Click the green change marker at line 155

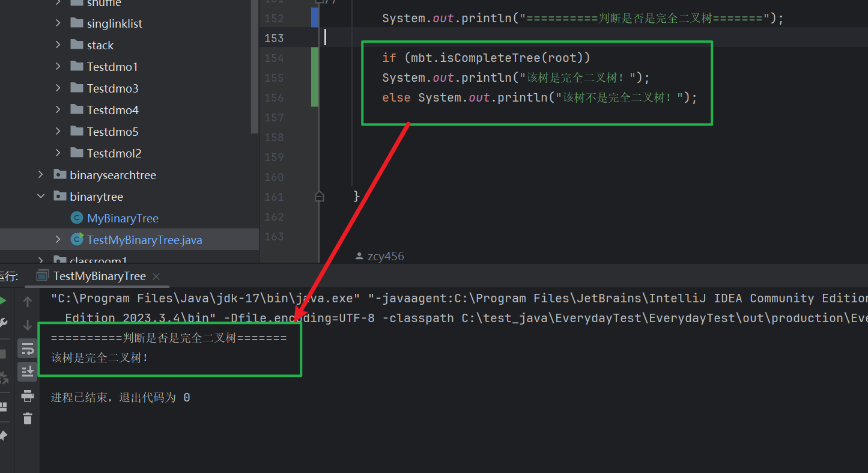315,78
